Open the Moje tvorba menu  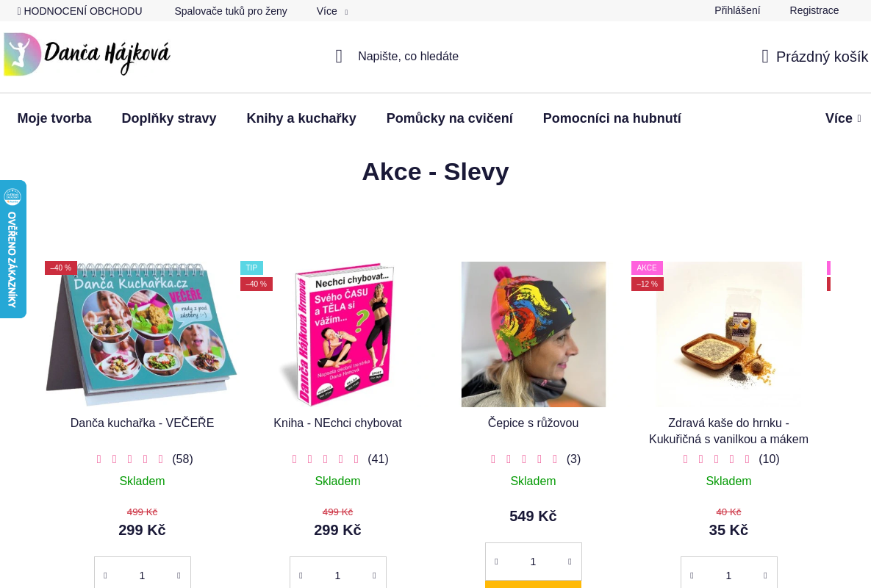pyautogui.click(x=54, y=118)
